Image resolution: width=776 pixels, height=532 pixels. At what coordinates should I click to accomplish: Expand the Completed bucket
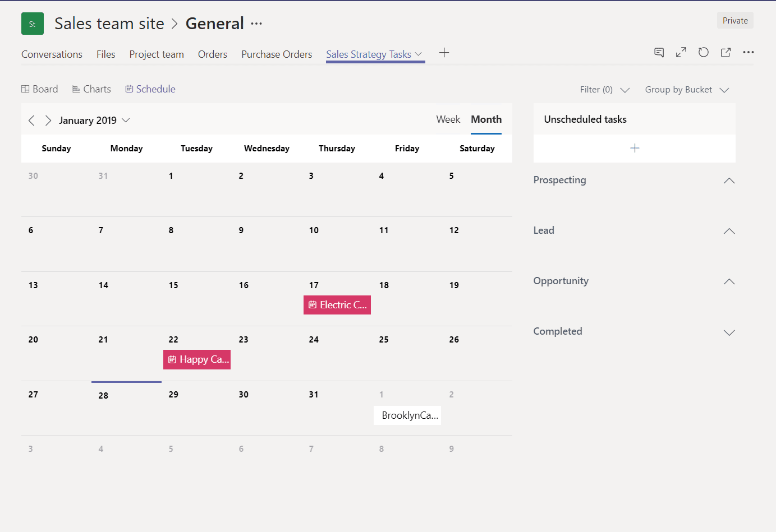tap(729, 332)
